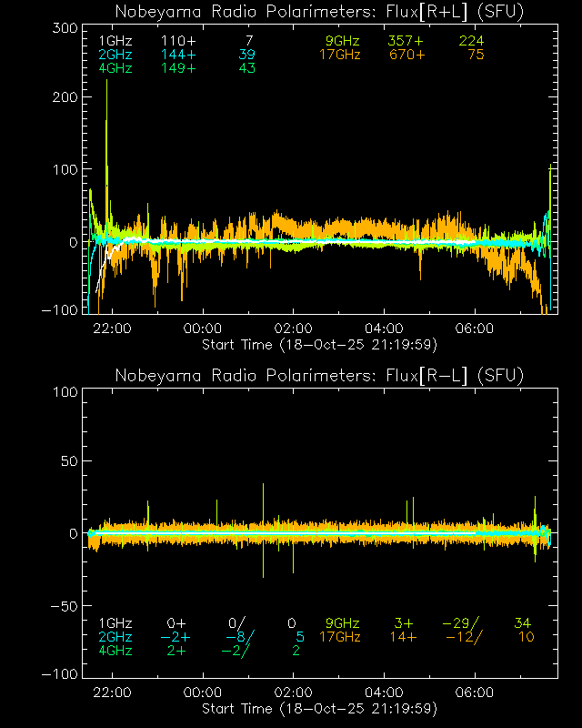Select the 4GHz legend entry in Flux[R-L] plot
Image resolution: width=582 pixels, height=728 pixels.
(x=115, y=651)
